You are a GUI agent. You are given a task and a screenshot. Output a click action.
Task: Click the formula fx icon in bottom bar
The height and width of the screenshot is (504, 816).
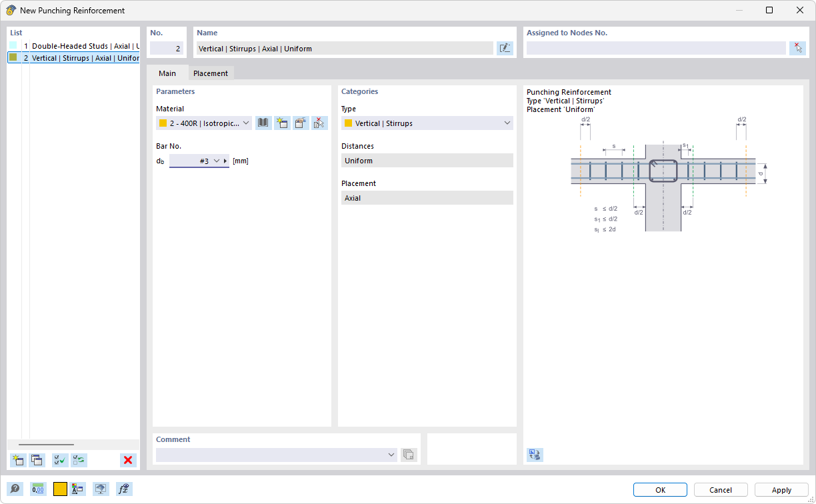pyautogui.click(x=124, y=489)
